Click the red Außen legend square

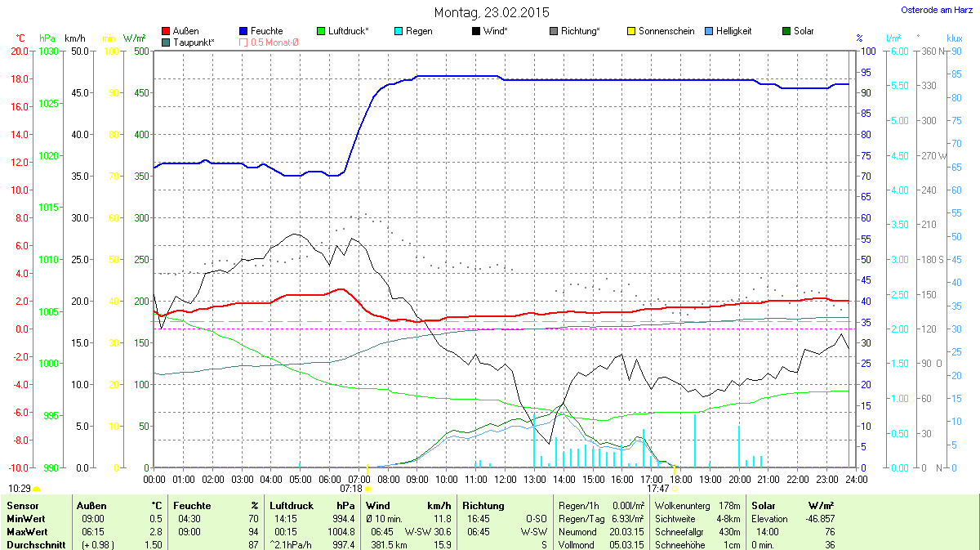pos(167,31)
